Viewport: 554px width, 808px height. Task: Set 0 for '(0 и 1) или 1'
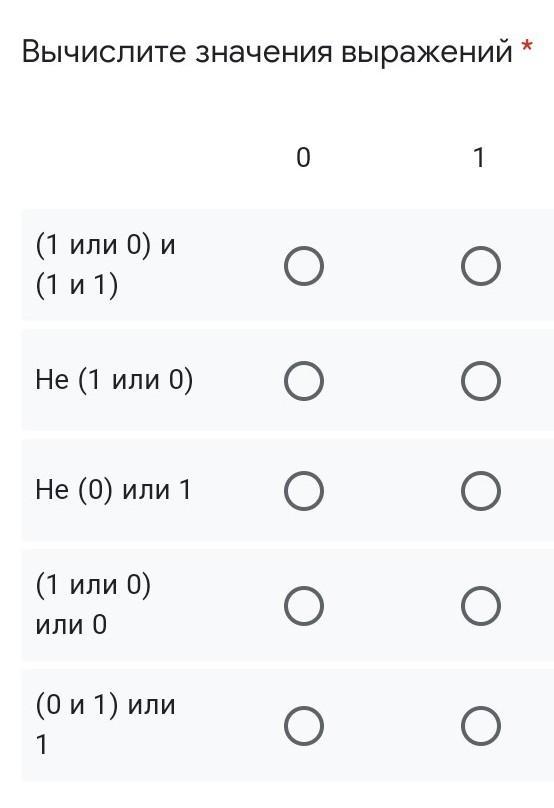point(304,726)
